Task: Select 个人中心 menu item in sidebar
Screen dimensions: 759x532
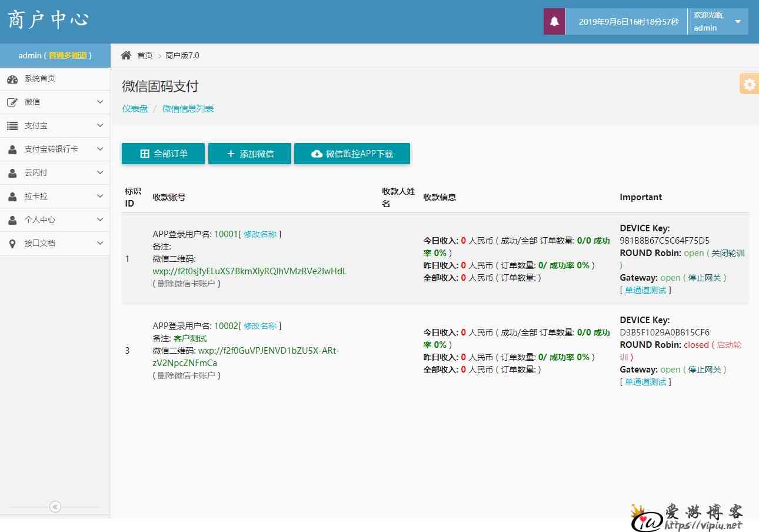Action: (x=55, y=220)
